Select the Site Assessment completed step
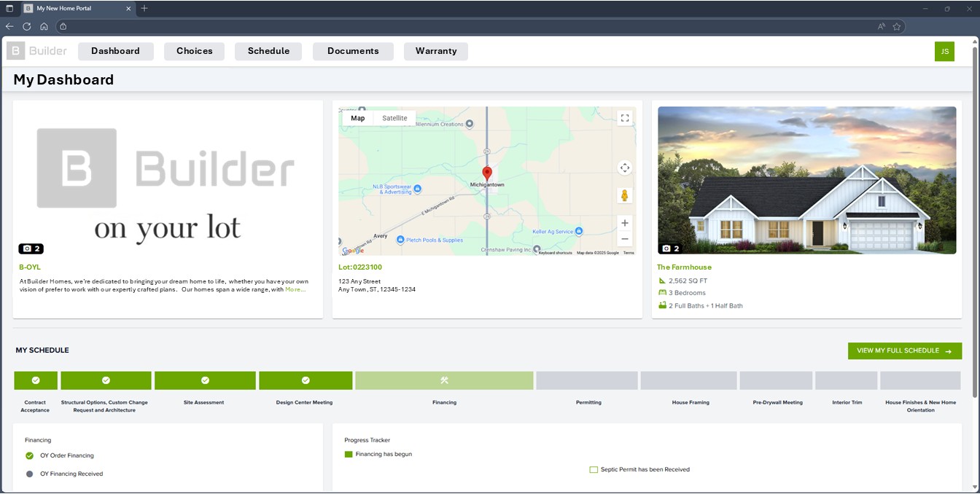The image size is (980, 494). click(205, 380)
